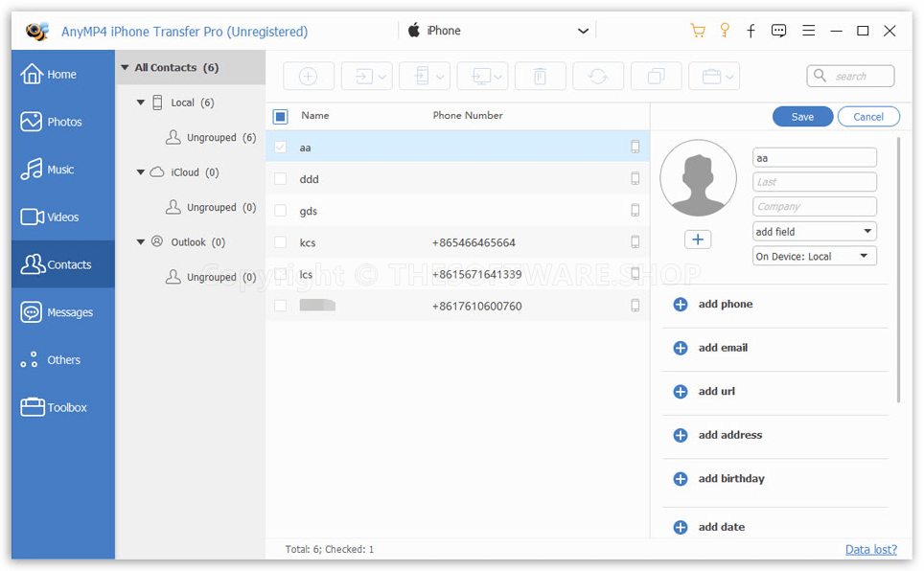The width and height of the screenshot is (924, 571).
Task: Click the device icon in kcs row
Action: point(635,242)
